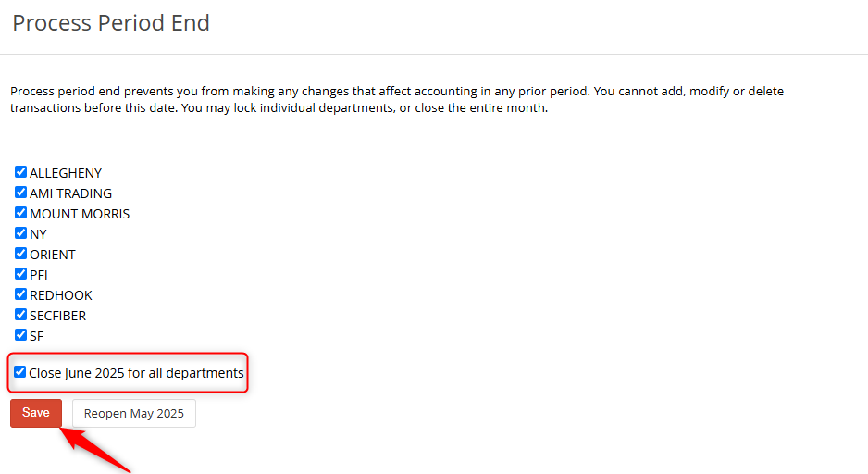Click the REDHOOK label text
This screenshot has width=868, height=474.
click(61, 295)
